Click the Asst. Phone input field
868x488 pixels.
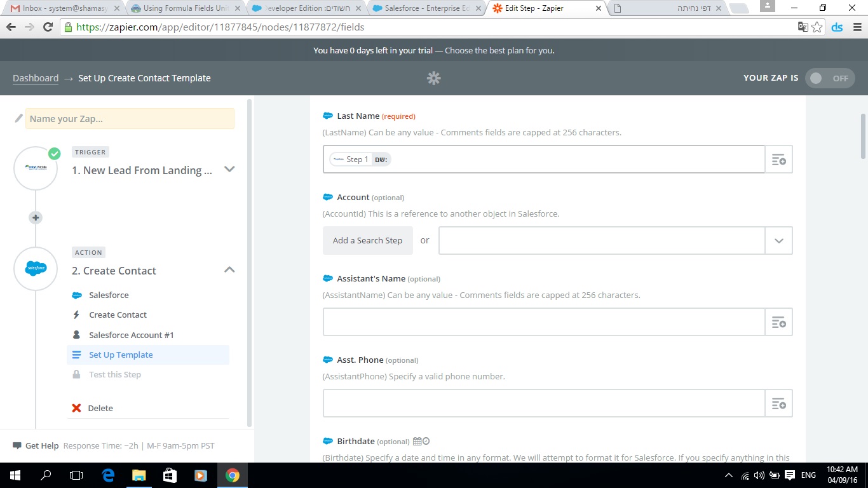coord(544,403)
